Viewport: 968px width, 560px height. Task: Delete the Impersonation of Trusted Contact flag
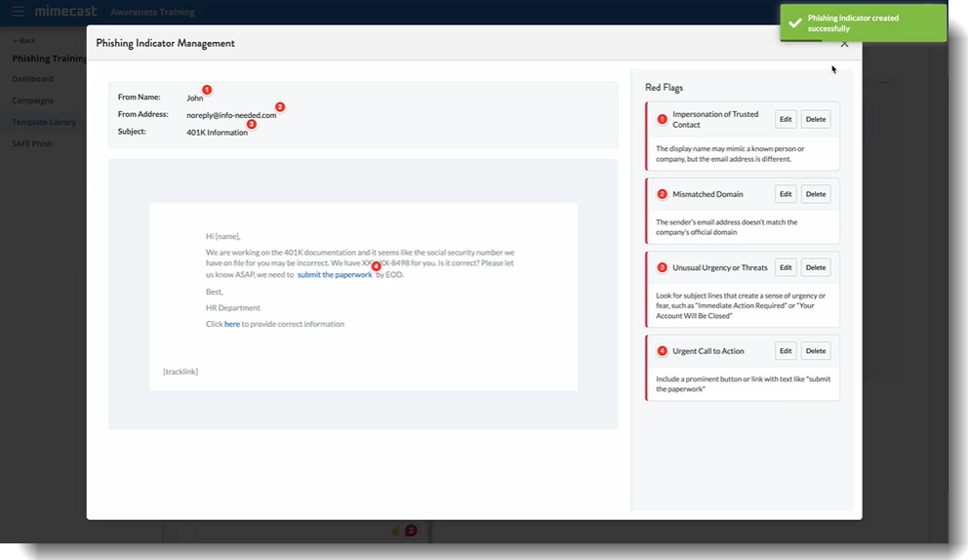pos(815,119)
